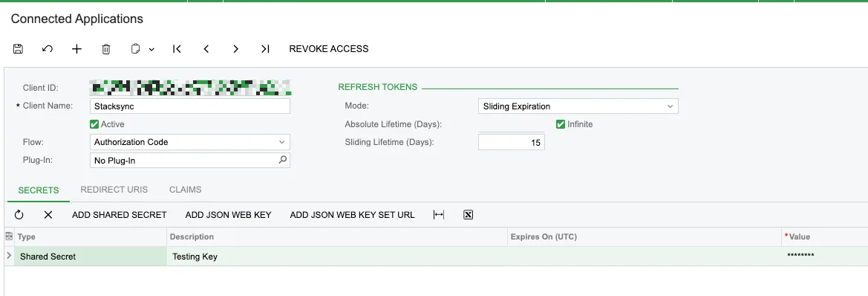Toggle the Active checkbox
Image resolution: width=868 pixels, height=296 pixels.
(x=94, y=124)
